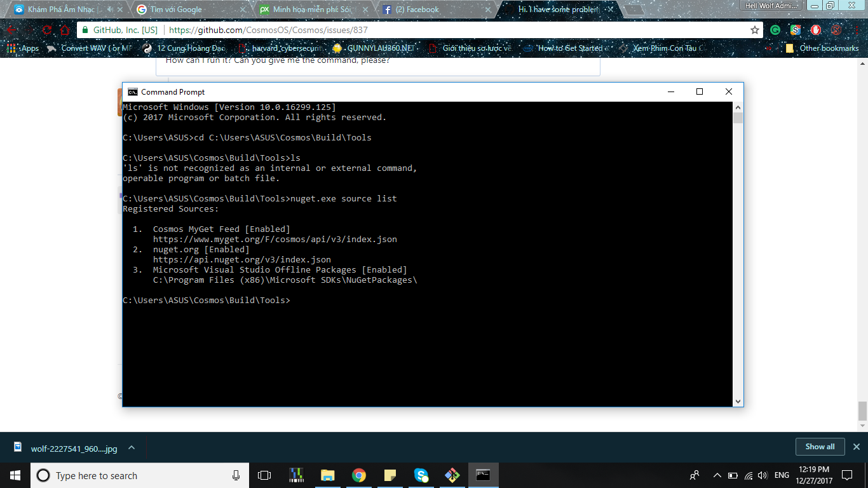Viewport: 868px width, 488px height.
Task: Open Wi-Fi network status icon
Action: 749,475
